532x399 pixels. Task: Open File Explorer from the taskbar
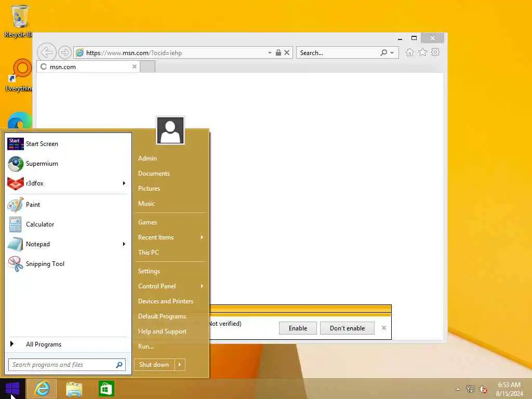point(74,389)
